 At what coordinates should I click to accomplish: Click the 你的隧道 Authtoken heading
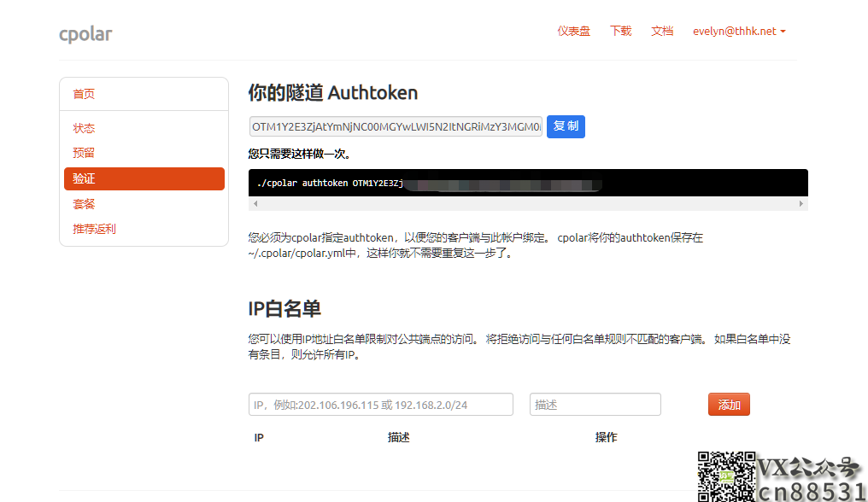[x=332, y=92]
